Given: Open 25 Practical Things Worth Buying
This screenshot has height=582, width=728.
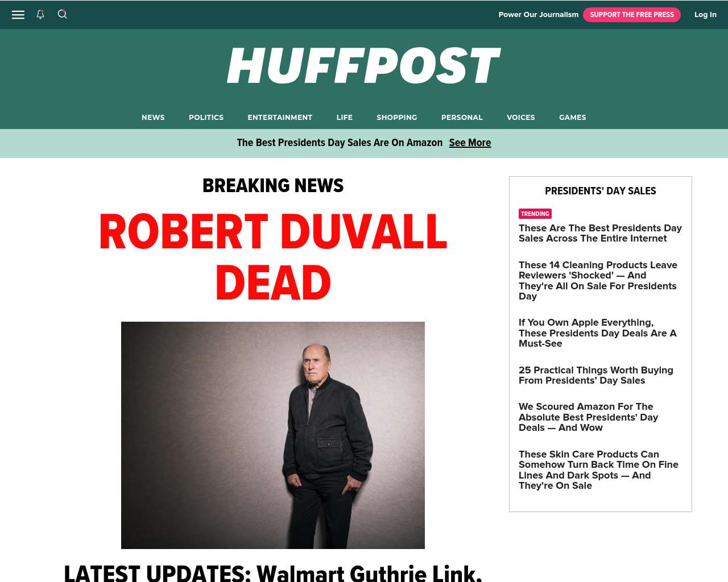Looking at the screenshot, I should click(595, 375).
